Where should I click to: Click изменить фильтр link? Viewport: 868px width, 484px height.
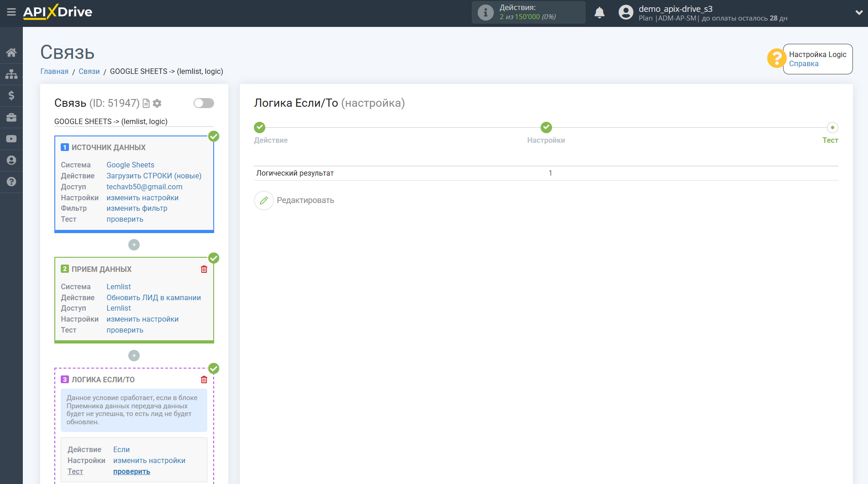pos(137,208)
